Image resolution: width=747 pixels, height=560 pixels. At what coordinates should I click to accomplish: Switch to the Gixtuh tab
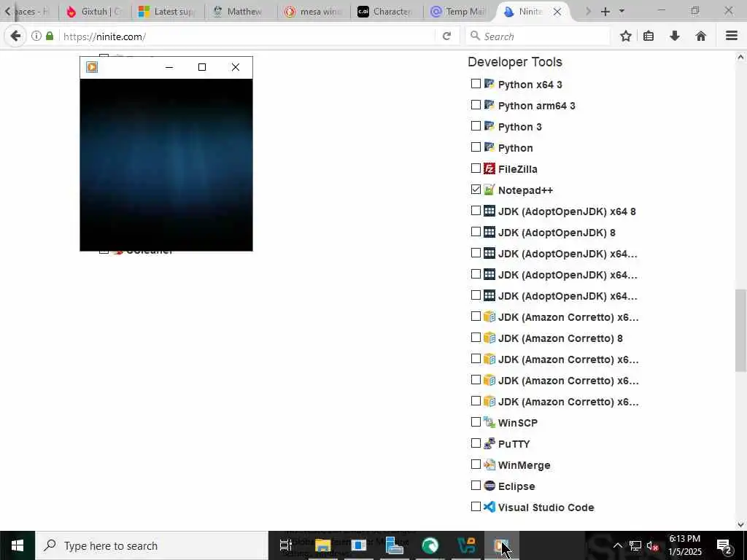click(x=95, y=12)
